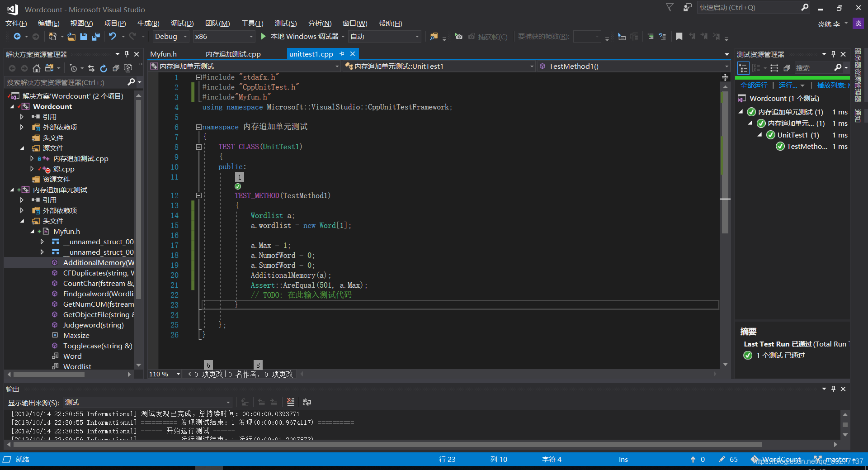Viewport: 868px width, 470px height.
Task: Click the Open File folder icon
Action: pyautogui.click(x=71, y=36)
